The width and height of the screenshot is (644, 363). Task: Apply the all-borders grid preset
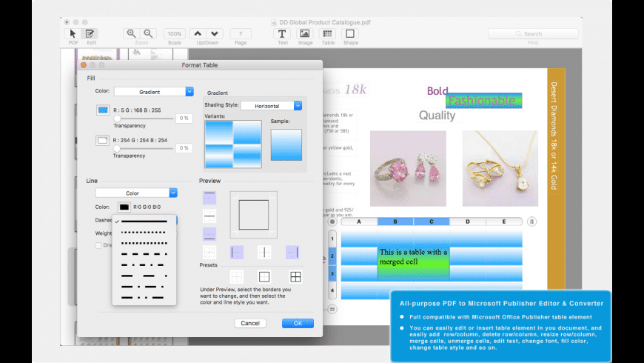tap(295, 276)
